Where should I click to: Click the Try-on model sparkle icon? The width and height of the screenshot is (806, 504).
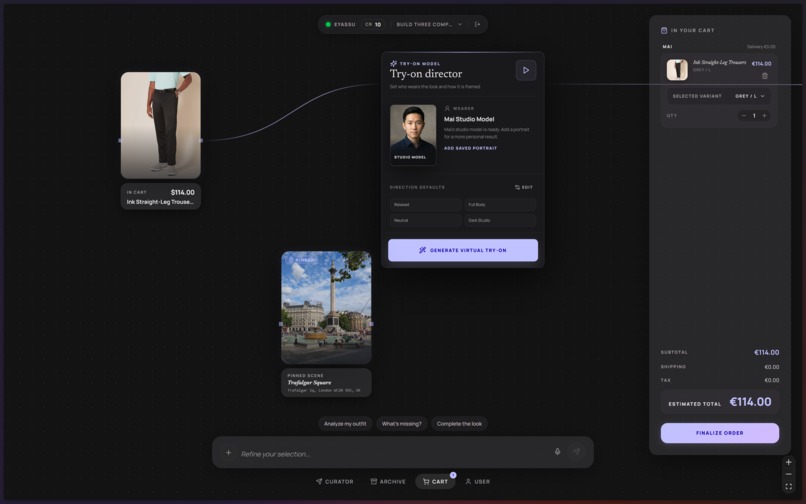point(393,64)
